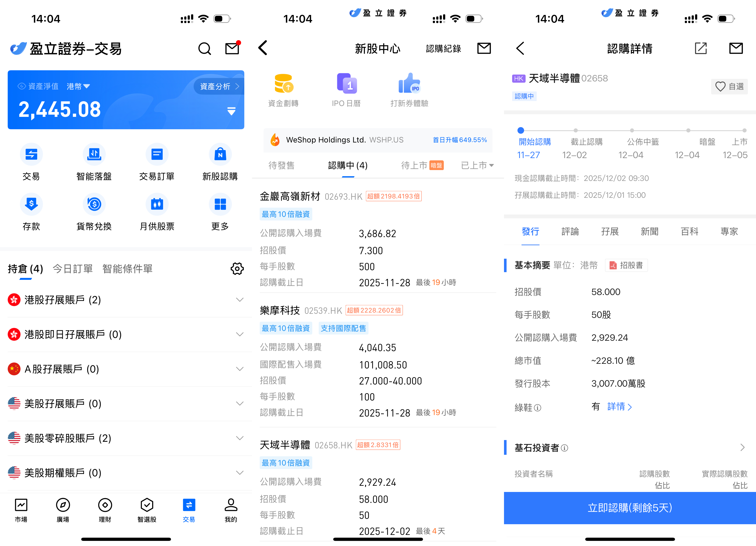Toggle asset value visibility eye icon
This screenshot has height=546, width=756.
[x=22, y=86]
